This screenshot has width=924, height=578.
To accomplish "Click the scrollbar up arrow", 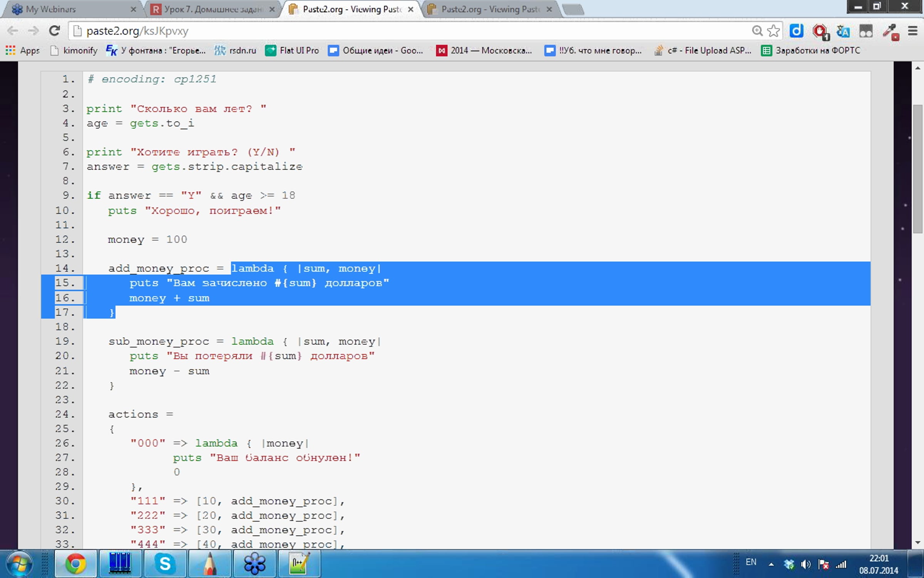I will click(918, 68).
